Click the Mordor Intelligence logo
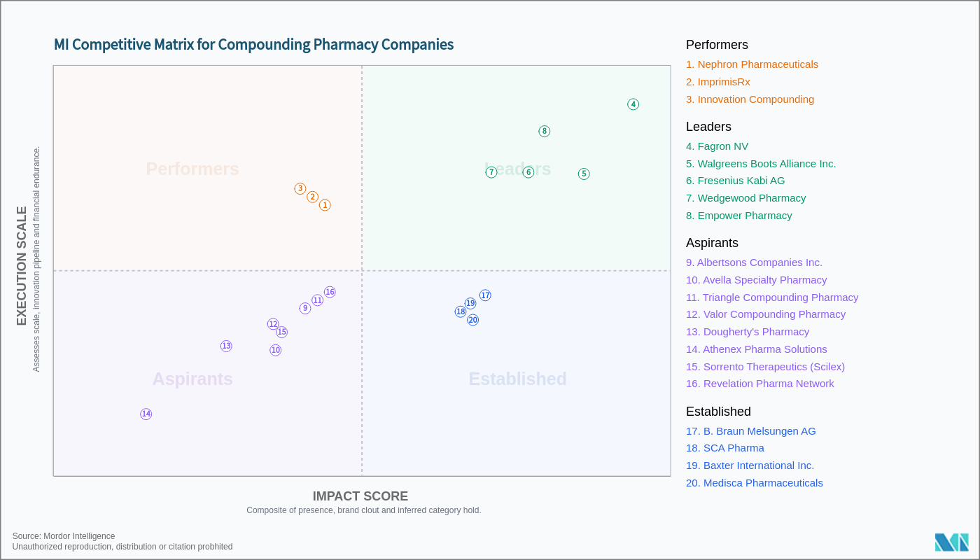Image resolution: width=980 pixels, height=560 pixels. coord(951,542)
